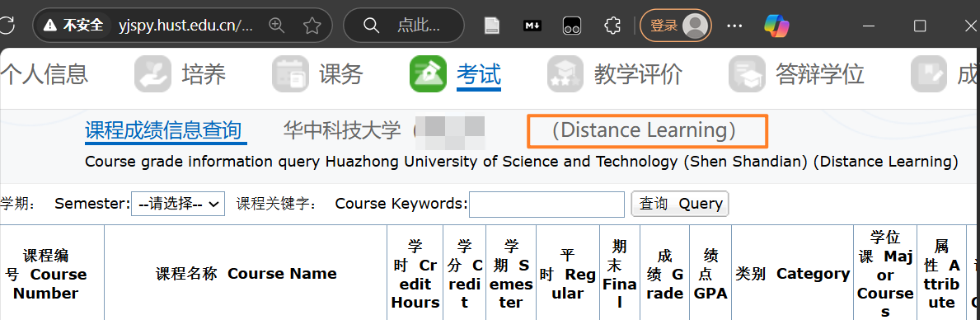The image size is (980, 320).
Task: Open the 教学评价 menu label
Action: point(638,73)
